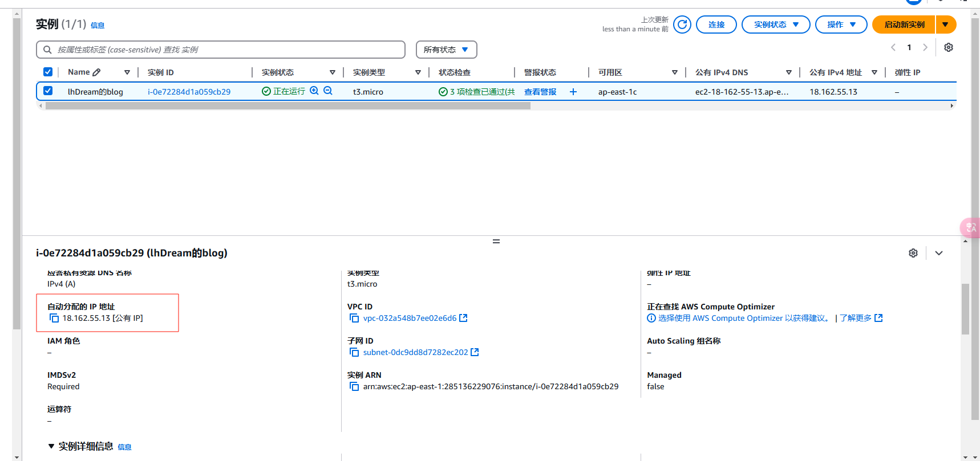The height and width of the screenshot is (461, 980).
Task: Copy the VPC ID value
Action: click(354, 318)
